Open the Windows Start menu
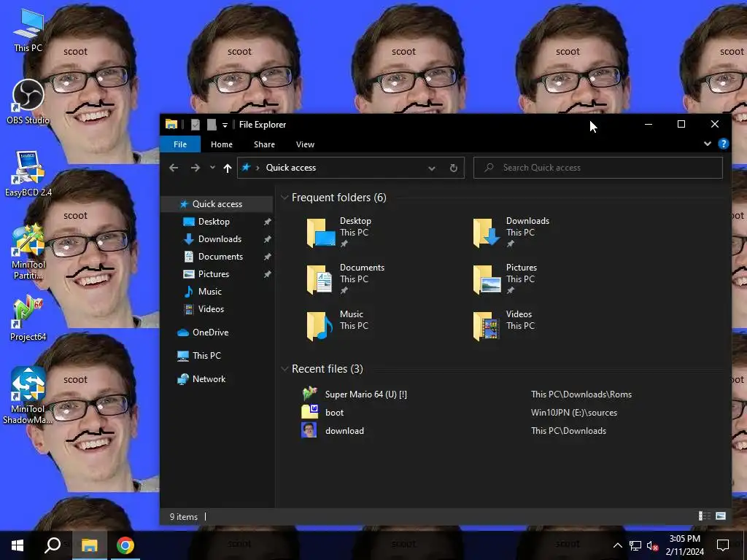 [18, 545]
